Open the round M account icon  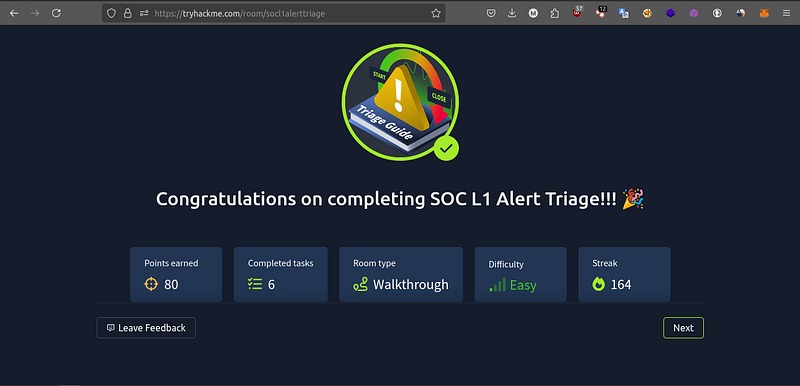click(x=533, y=14)
